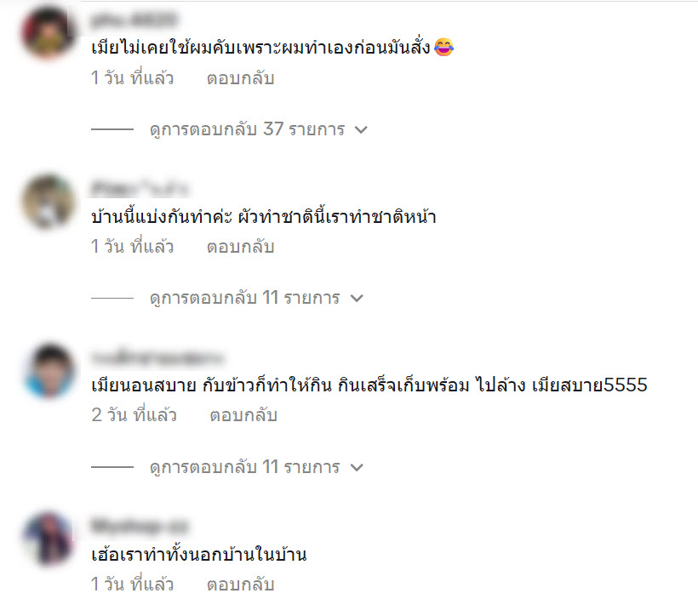Click the chevron icon beside 37 รายการ
The image size is (698, 616).
(361, 129)
